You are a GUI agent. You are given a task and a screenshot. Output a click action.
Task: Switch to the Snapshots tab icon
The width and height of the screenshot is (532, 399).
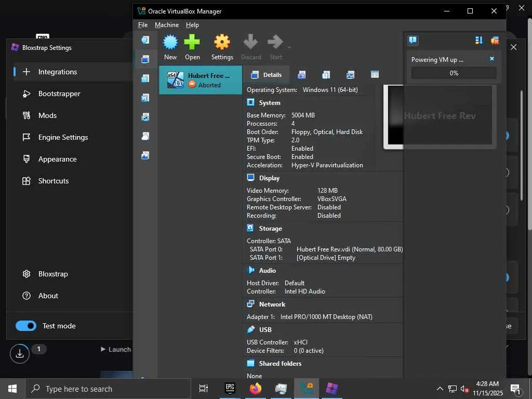pos(302,75)
